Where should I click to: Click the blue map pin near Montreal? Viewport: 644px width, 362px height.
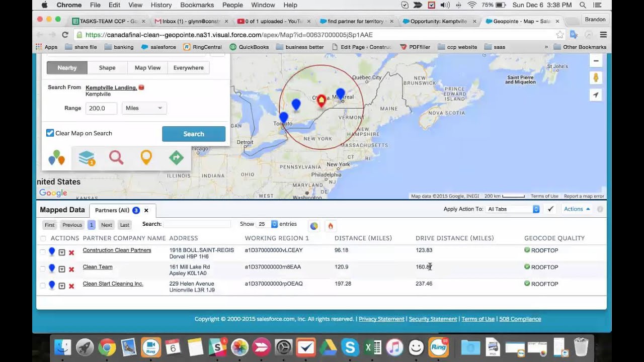pyautogui.click(x=341, y=94)
